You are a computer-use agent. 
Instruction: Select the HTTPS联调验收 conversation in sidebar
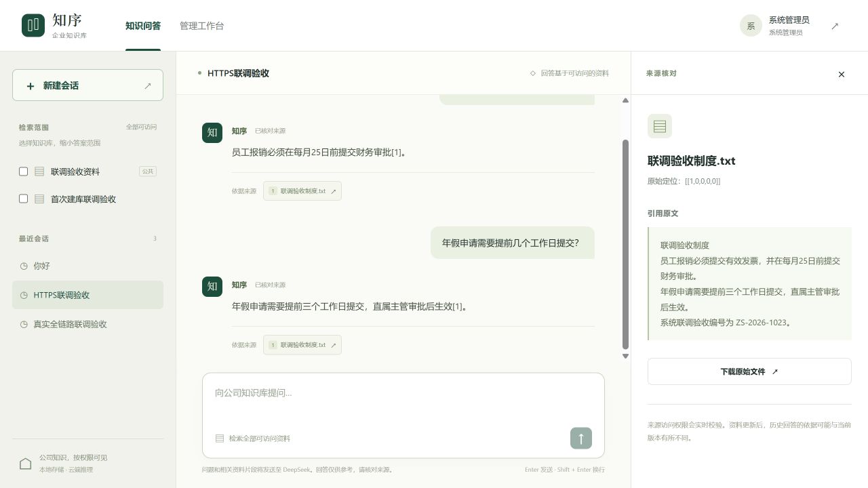[x=87, y=295]
